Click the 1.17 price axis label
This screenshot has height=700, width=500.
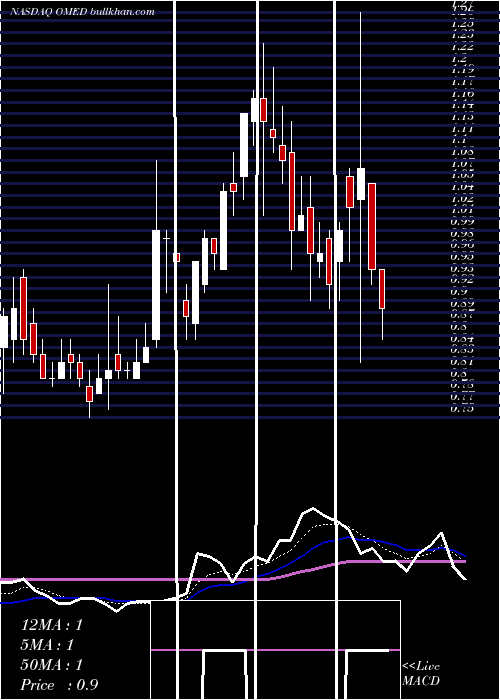(462, 82)
